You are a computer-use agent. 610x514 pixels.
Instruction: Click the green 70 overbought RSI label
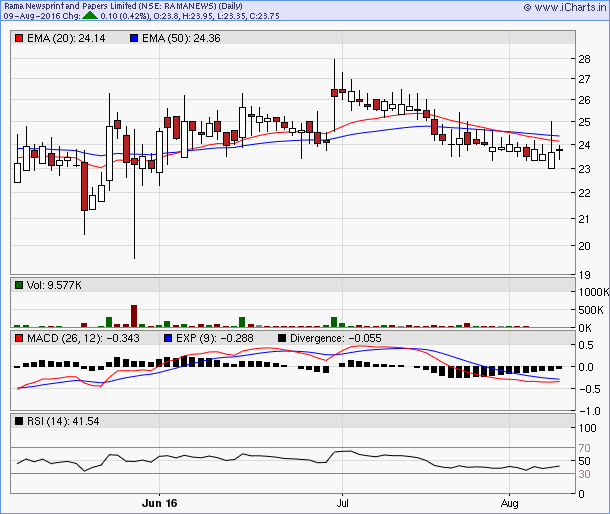[584, 448]
